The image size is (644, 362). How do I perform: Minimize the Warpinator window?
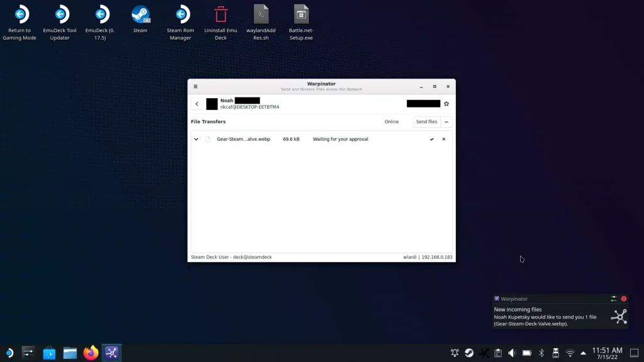[421, 87]
